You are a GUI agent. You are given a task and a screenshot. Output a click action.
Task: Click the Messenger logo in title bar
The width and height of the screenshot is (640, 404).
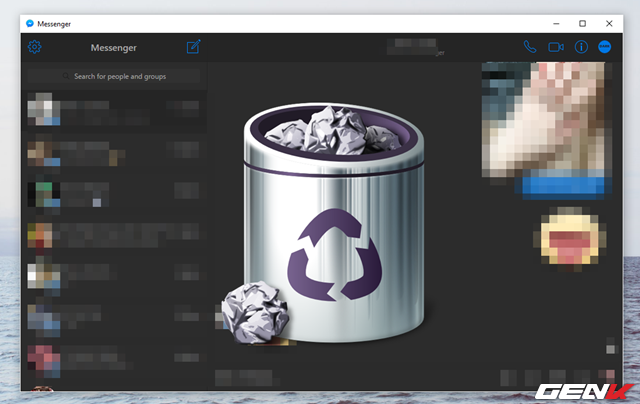tap(30, 22)
